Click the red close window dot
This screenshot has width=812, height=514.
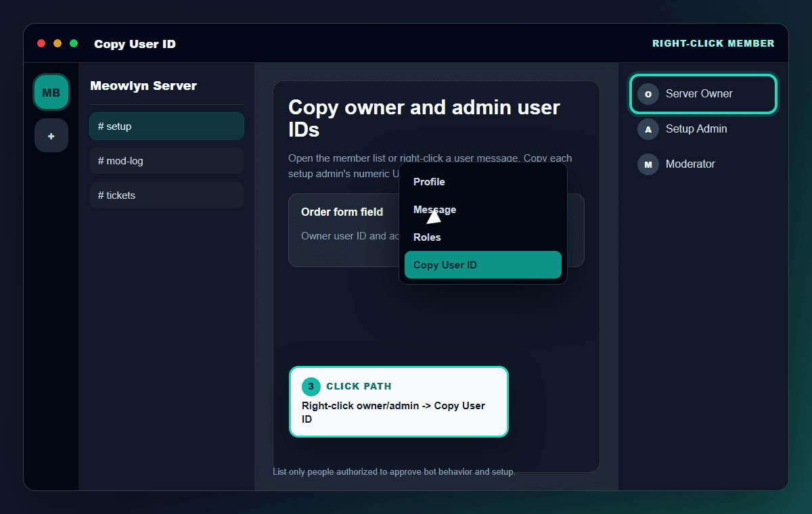click(41, 43)
